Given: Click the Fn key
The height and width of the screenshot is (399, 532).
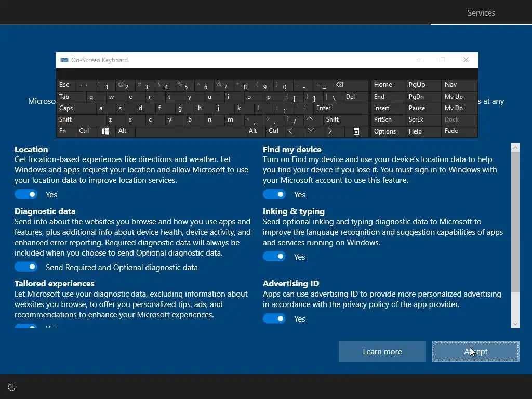Looking at the screenshot, I should click(66, 131).
